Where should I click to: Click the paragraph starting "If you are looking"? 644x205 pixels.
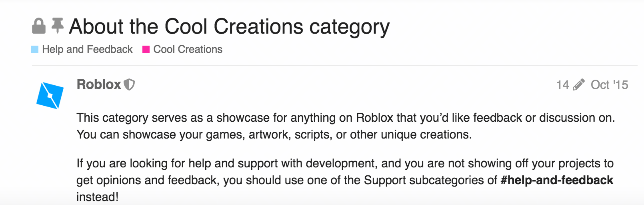pyautogui.click(x=345, y=163)
